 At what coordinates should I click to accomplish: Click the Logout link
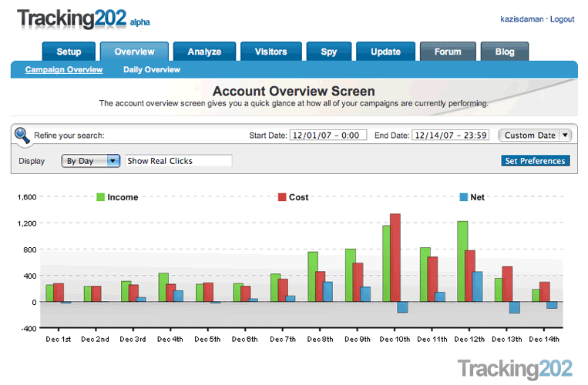point(562,19)
